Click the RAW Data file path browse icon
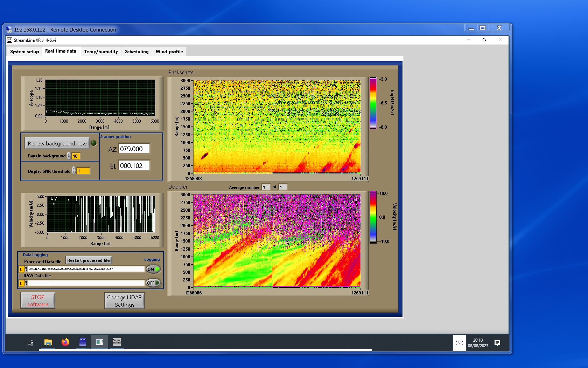The image size is (588, 368). point(26,283)
